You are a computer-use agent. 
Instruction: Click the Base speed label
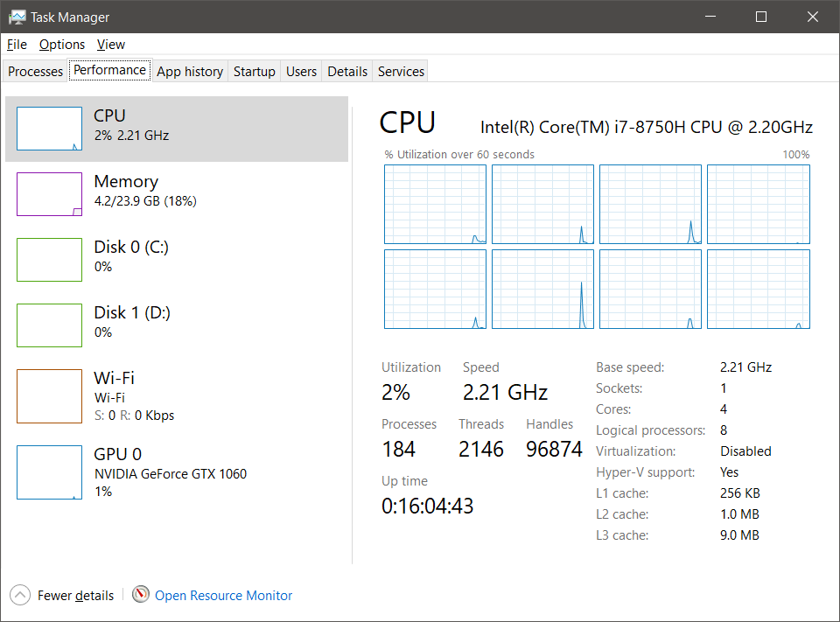pyautogui.click(x=630, y=367)
